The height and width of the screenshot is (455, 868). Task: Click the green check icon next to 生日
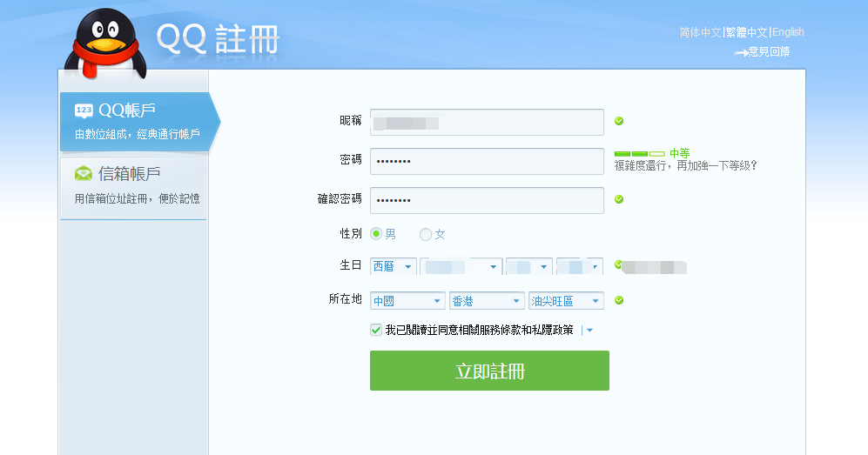618,264
